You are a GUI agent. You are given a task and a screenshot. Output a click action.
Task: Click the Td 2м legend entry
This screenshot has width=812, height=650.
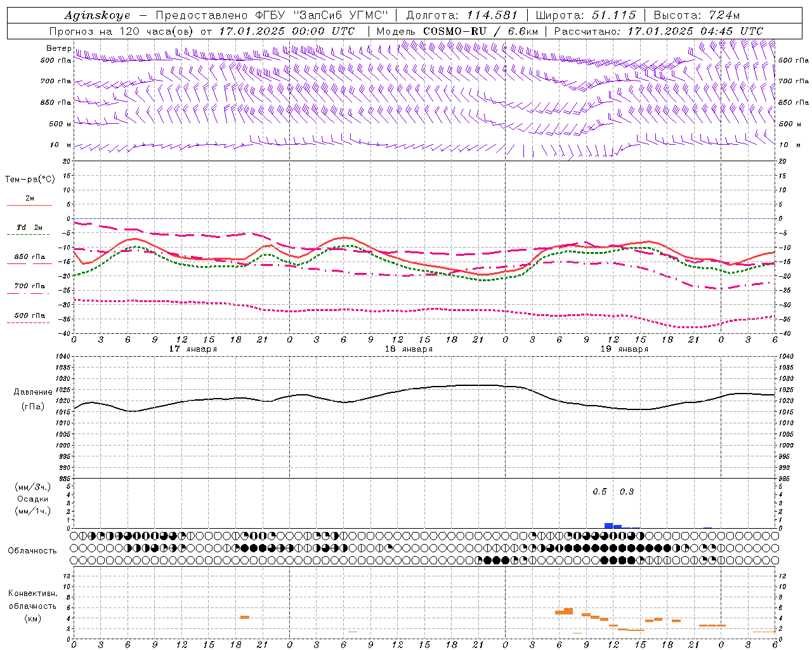[x=30, y=227]
